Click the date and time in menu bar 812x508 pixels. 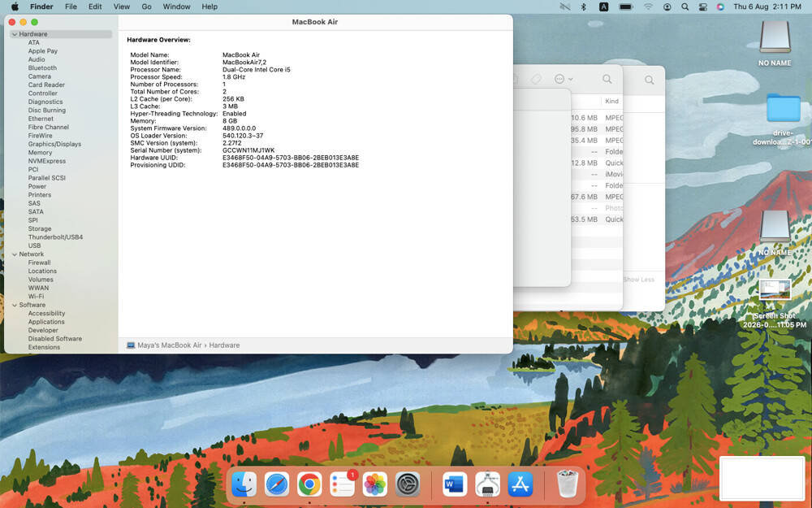(767, 7)
